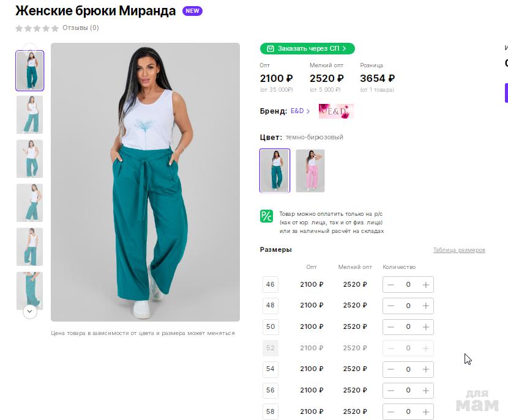
Task: Open the E&D brand link
Action: [299, 111]
